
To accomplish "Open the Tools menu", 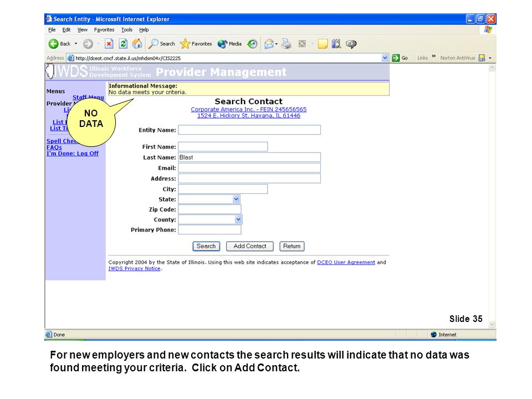I will pyautogui.click(x=127, y=30).
